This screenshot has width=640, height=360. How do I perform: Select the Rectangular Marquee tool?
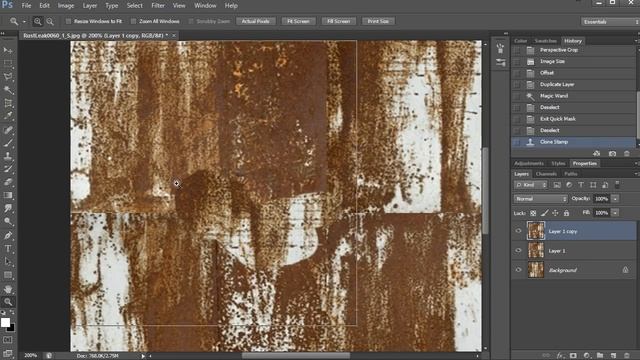point(8,64)
